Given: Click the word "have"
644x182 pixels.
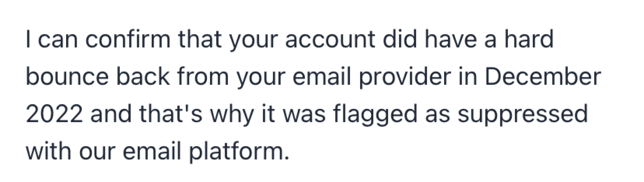Looking at the screenshot, I should 451,40.
